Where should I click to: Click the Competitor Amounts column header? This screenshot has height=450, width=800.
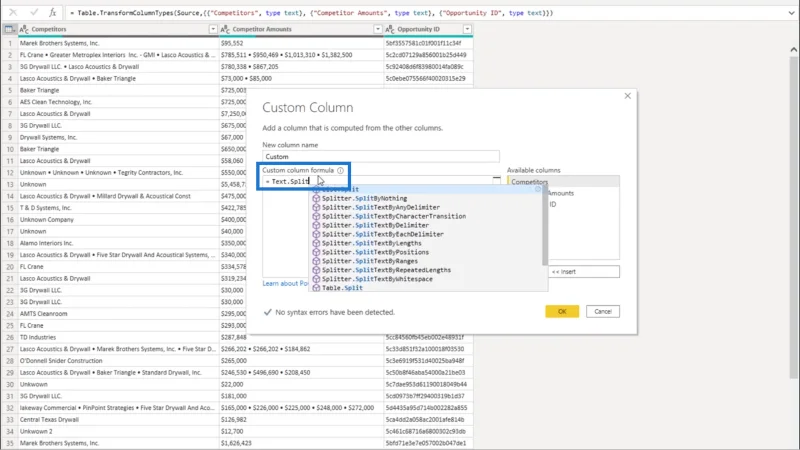301,29
